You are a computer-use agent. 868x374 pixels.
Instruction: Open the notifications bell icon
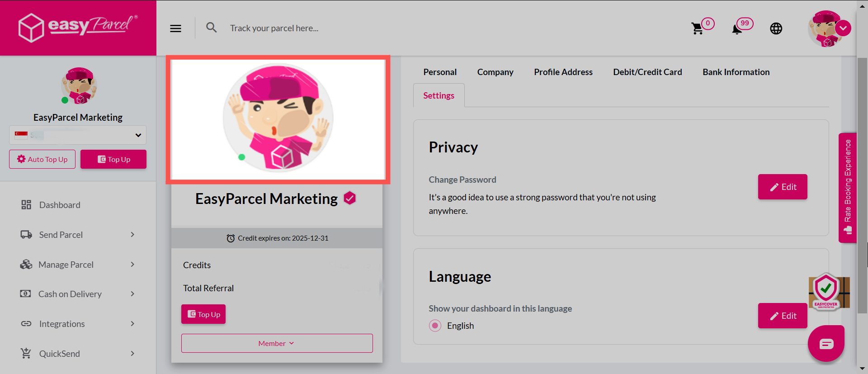(x=737, y=29)
